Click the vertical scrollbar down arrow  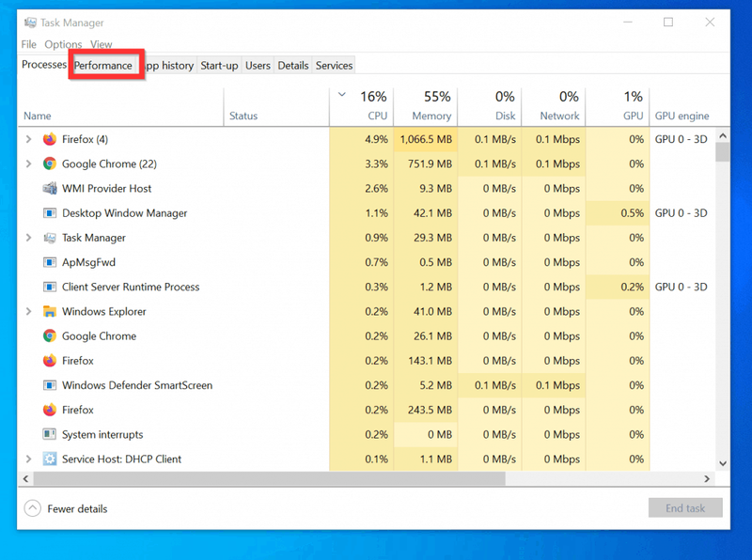(723, 463)
